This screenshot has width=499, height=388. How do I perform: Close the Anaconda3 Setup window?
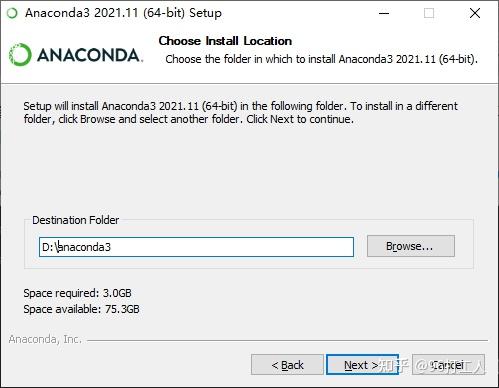[475, 13]
